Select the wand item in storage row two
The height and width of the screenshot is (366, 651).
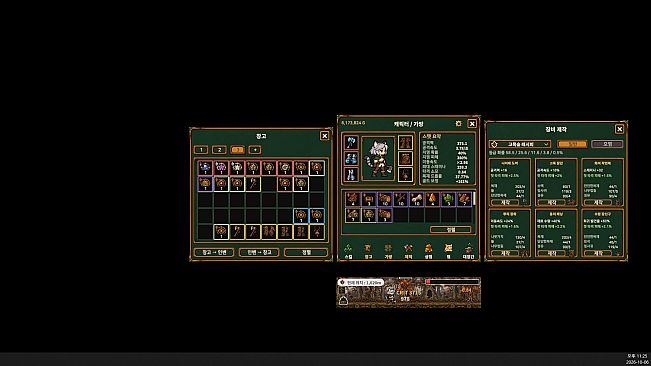(x=253, y=183)
